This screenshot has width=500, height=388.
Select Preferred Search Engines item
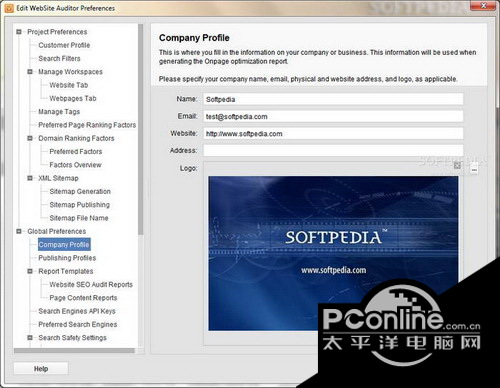[78, 324]
